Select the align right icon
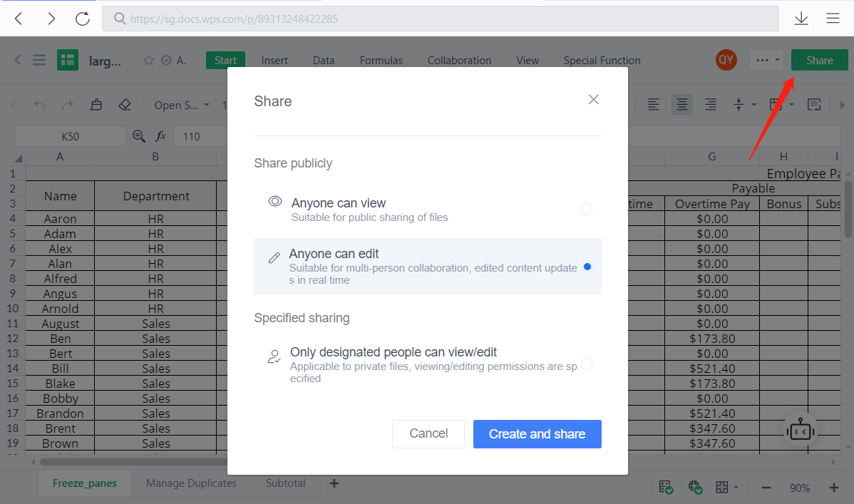 (710, 104)
